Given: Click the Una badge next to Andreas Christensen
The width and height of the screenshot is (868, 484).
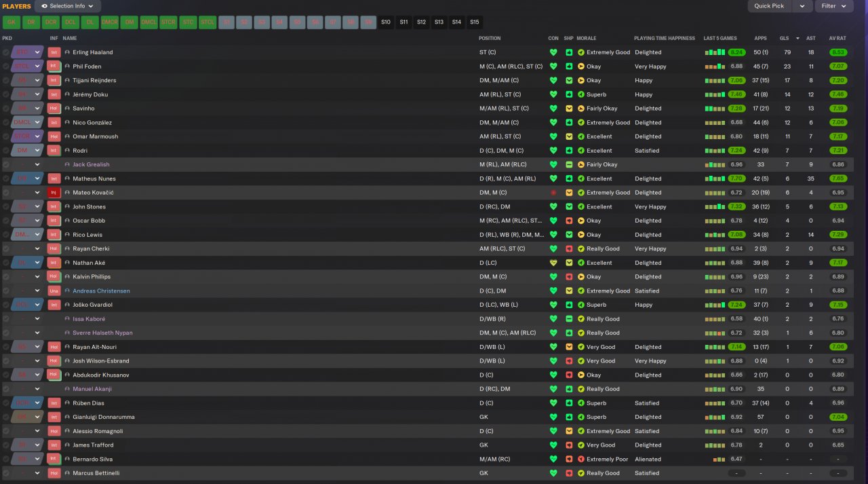Looking at the screenshot, I should click(54, 291).
